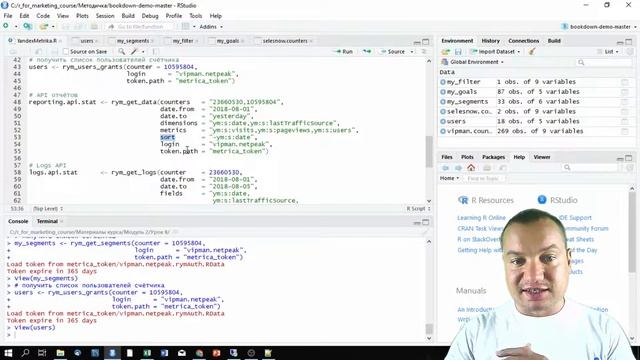
Task: Open table view for vipman.coun.. row
Action: tap(624, 131)
